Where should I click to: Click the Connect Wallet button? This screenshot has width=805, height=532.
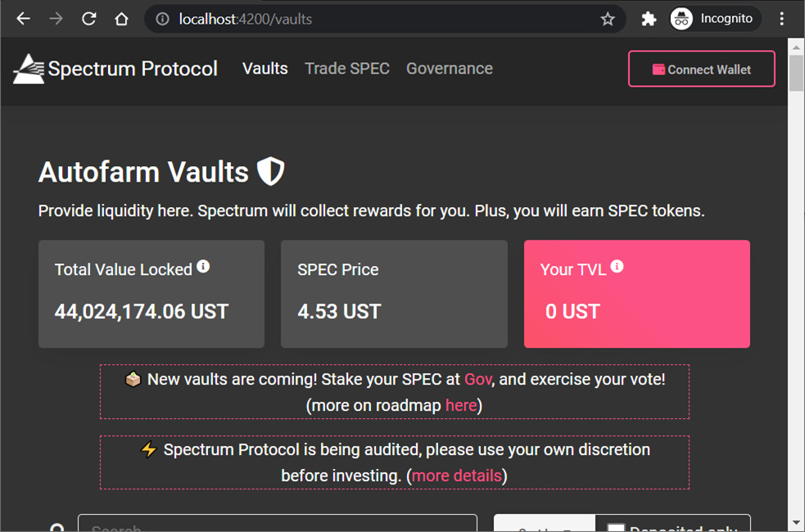[x=701, y=69]
